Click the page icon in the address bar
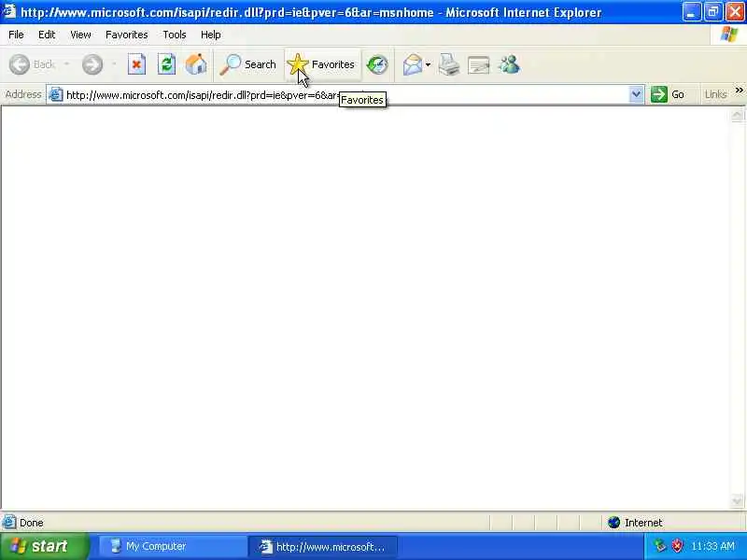This screenshot has width=747, height=560. tap(56, 94)
